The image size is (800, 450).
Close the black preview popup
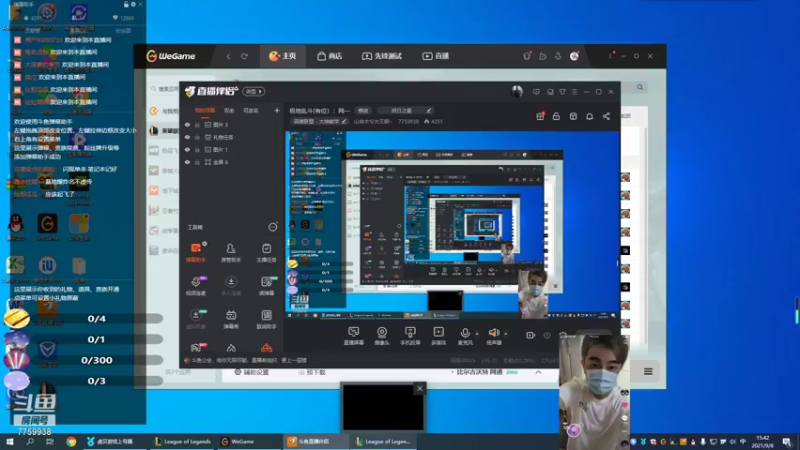click(x=420, y=388)
